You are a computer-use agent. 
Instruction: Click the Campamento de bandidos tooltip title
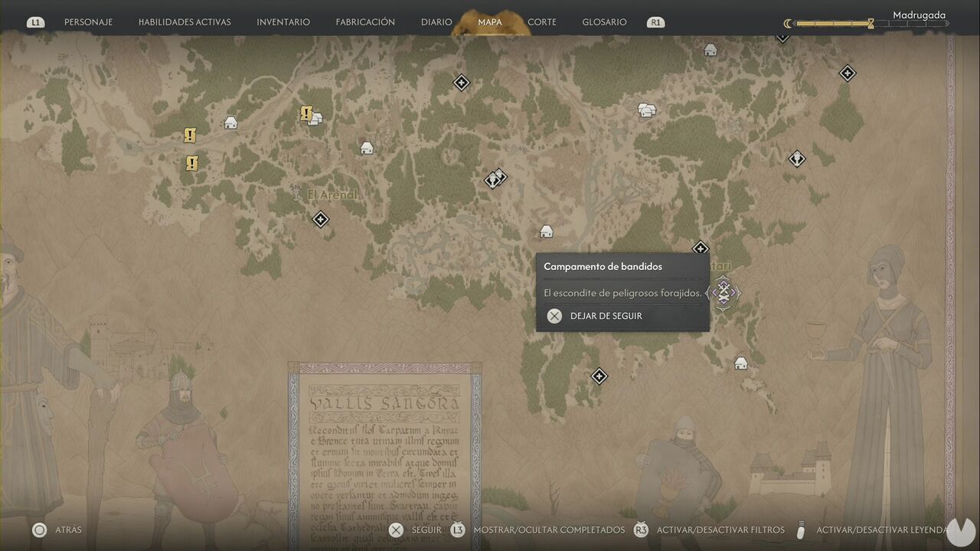pos(603,266)
